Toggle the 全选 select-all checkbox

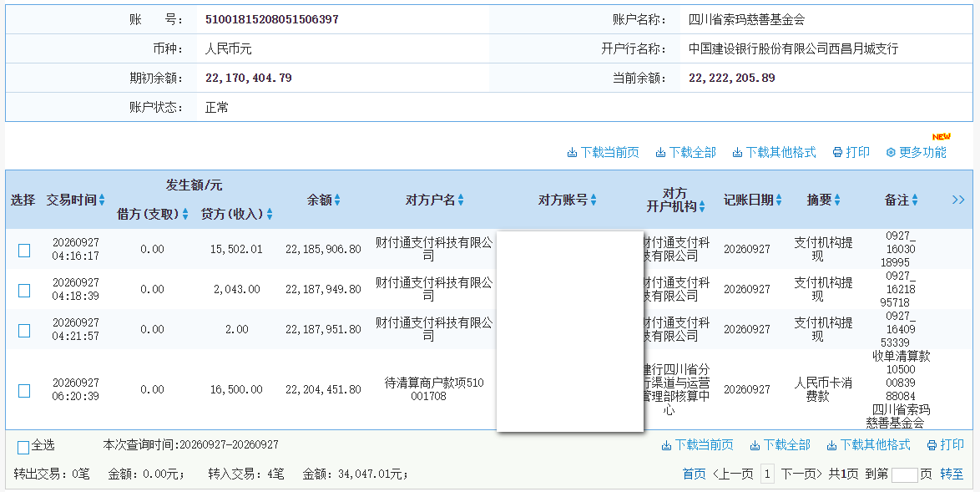[23, 447]
